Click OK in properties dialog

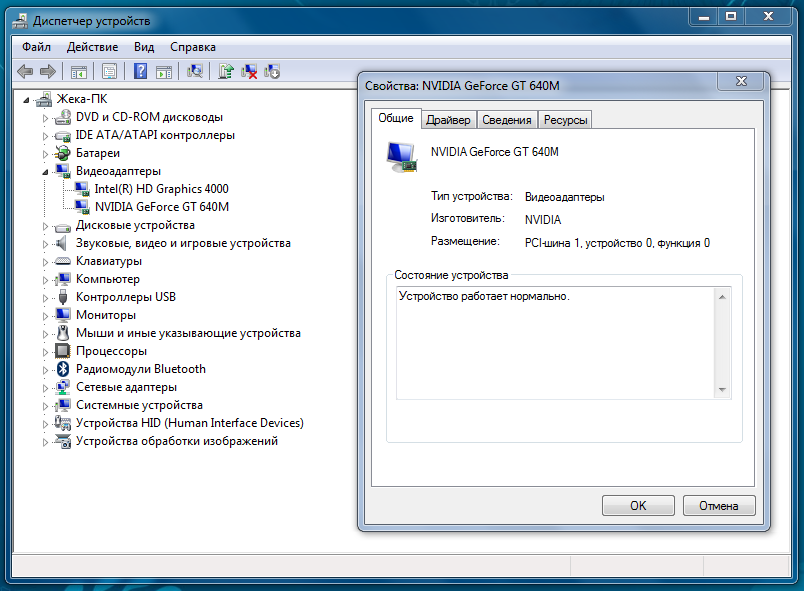638,506
